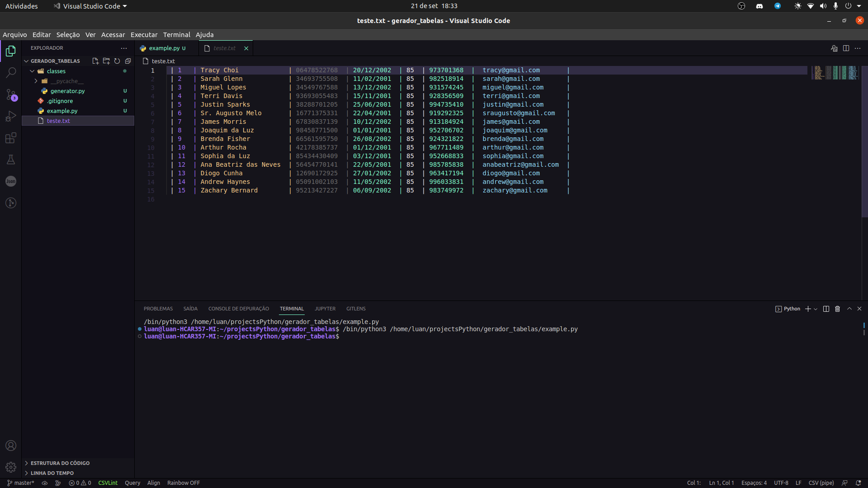
Task: Click Query button in status bar
Action: [132, 483]
